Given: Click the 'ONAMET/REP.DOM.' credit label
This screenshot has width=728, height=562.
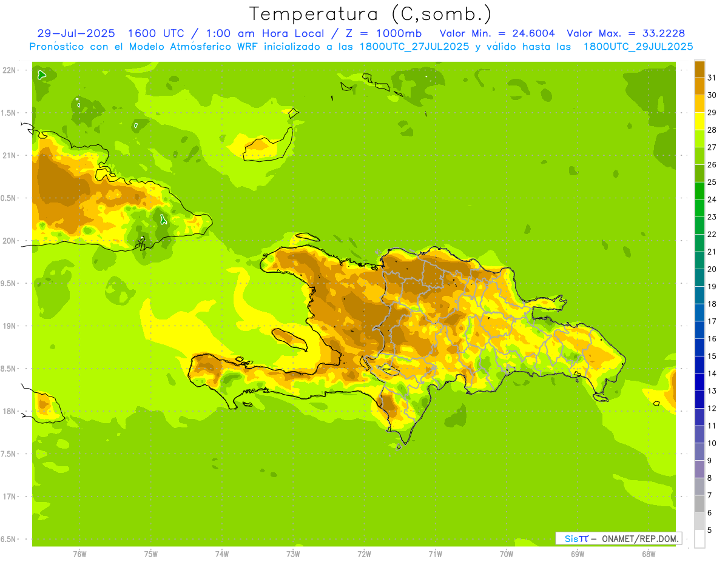Looking at the screenshot, I should click(x=640, y=538).
